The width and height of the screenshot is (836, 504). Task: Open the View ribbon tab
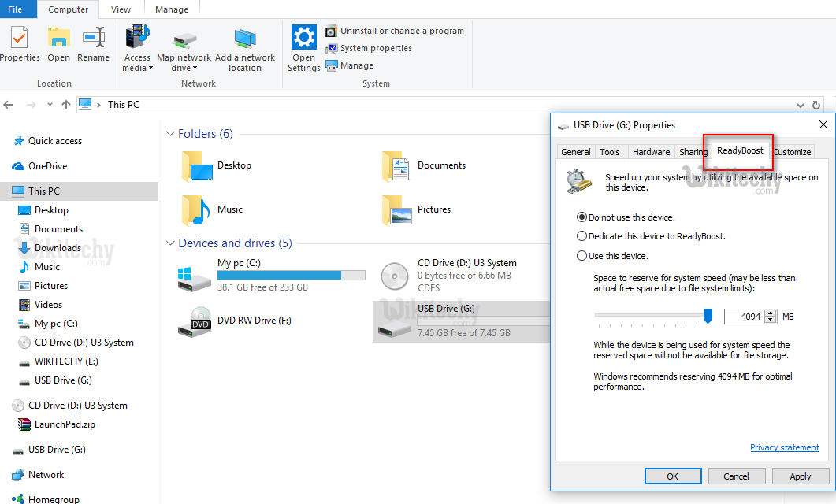pos(121,9)
